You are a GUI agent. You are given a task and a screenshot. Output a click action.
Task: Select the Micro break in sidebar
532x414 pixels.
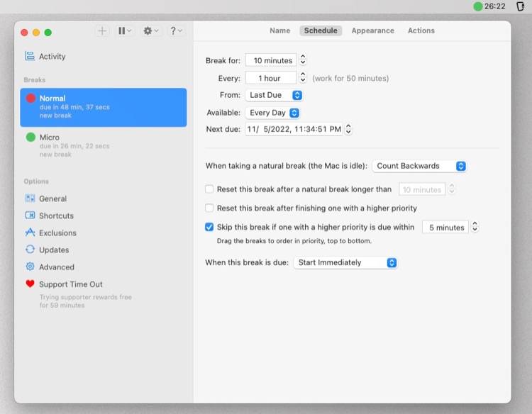tap(103, 146)
